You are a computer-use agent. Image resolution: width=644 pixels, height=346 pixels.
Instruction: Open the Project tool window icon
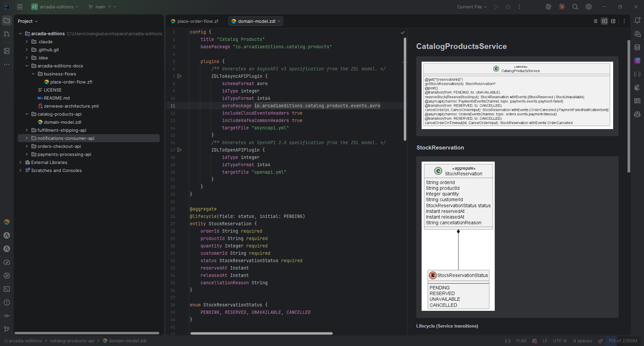click(7, 21)
